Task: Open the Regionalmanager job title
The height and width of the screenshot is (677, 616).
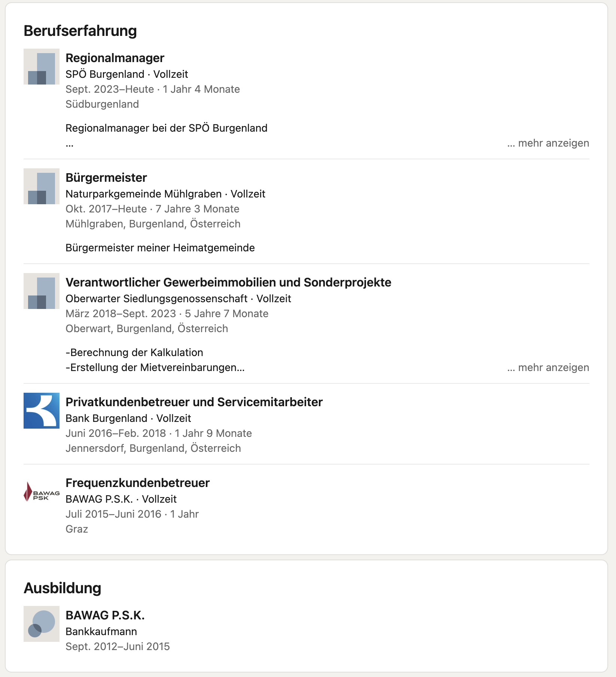Action: coord(115,58)
